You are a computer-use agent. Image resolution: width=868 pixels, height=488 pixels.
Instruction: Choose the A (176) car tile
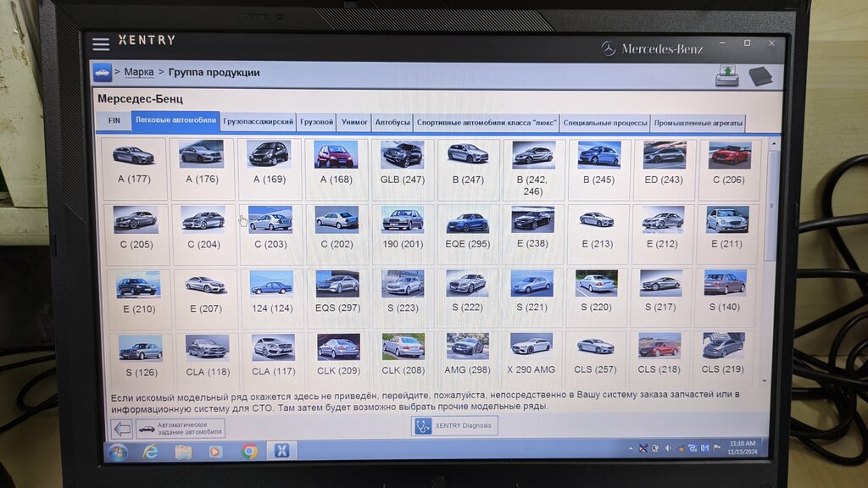click(x=202, y=169)
